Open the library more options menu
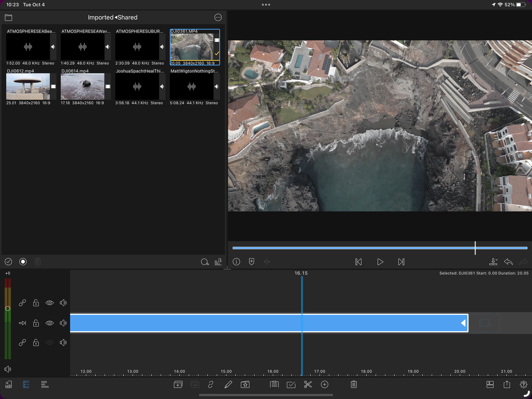The height and width of the screenshot is (399, 532). click(x=218, y=17)
